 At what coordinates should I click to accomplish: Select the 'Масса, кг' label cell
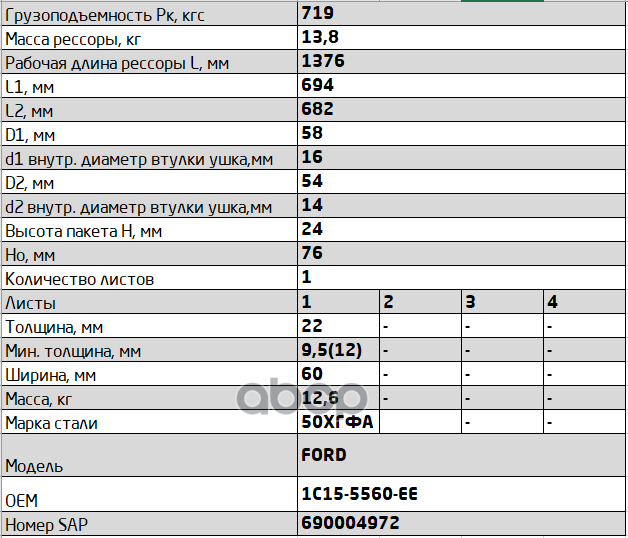149,399
